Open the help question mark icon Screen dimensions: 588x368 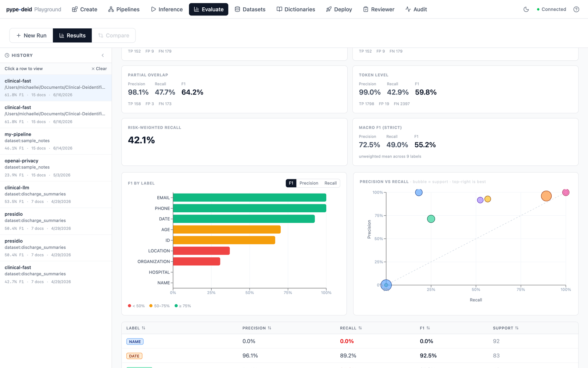click(x=576, y=9)
